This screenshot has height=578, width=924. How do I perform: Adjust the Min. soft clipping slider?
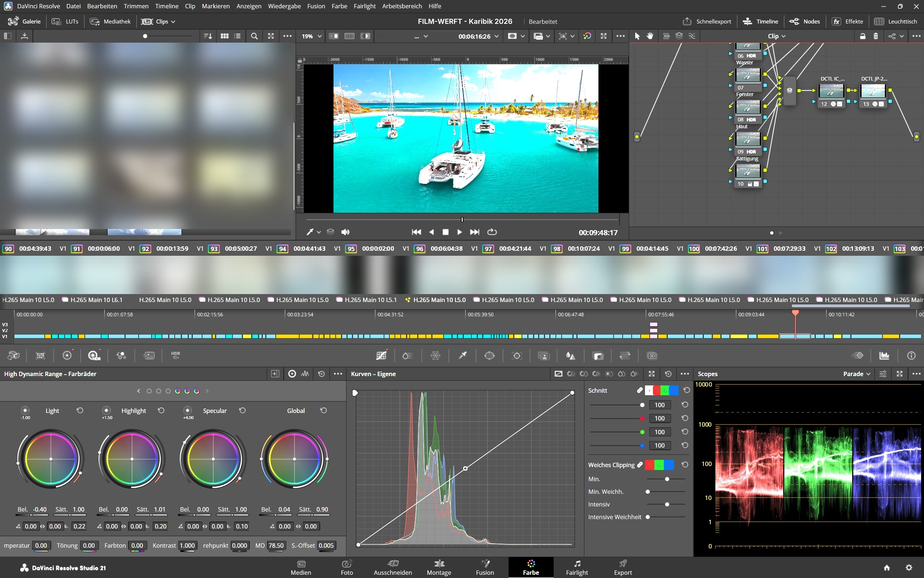pyautogui.click(x=666, y=479)
